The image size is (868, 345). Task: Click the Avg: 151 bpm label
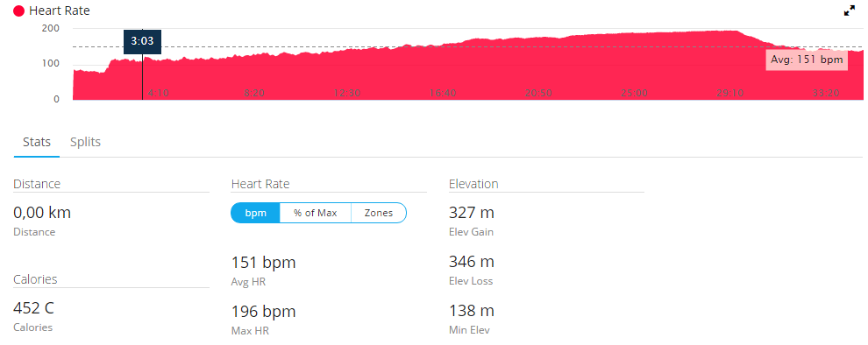(x=807, y=60)
